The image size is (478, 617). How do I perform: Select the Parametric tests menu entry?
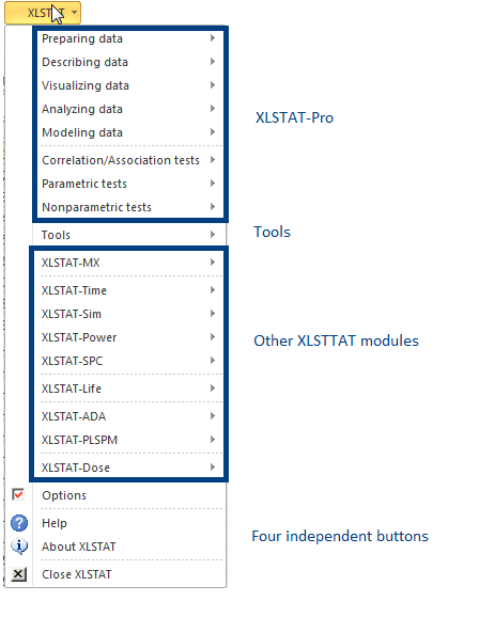point(129,183)
